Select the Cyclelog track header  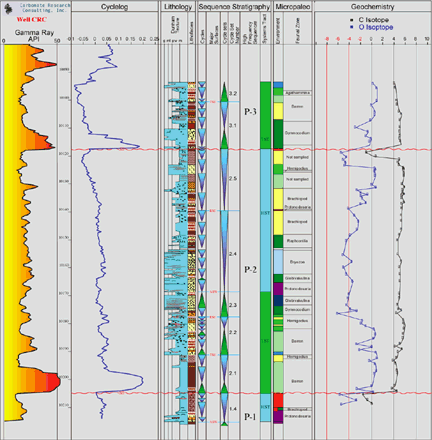point(114,7)
